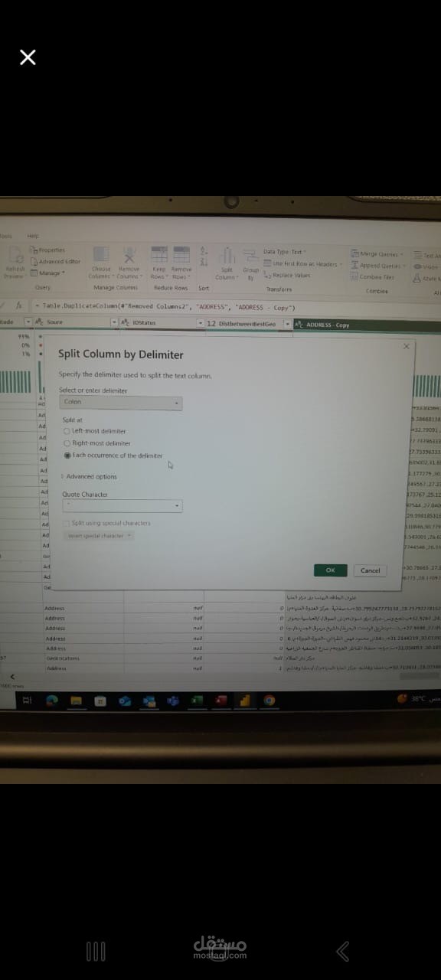Open the Help ribbon tab
The width and height of the screenshot is (441, 980).
click(33, 236)
